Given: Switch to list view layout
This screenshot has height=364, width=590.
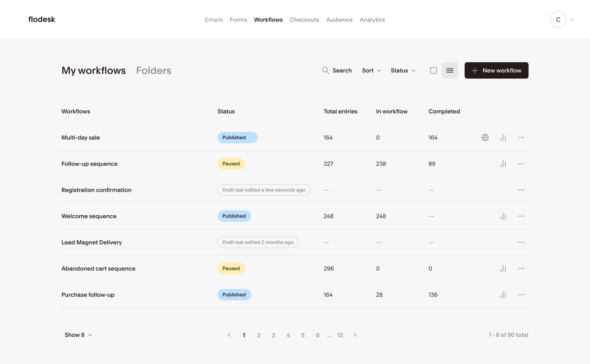Looking at the screenshot, I should click(x=450, y=70).
